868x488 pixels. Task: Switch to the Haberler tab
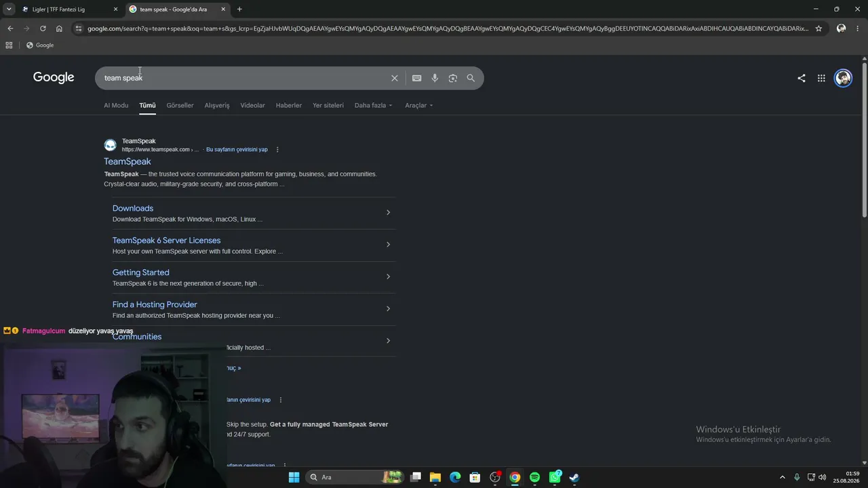(289, 106)
